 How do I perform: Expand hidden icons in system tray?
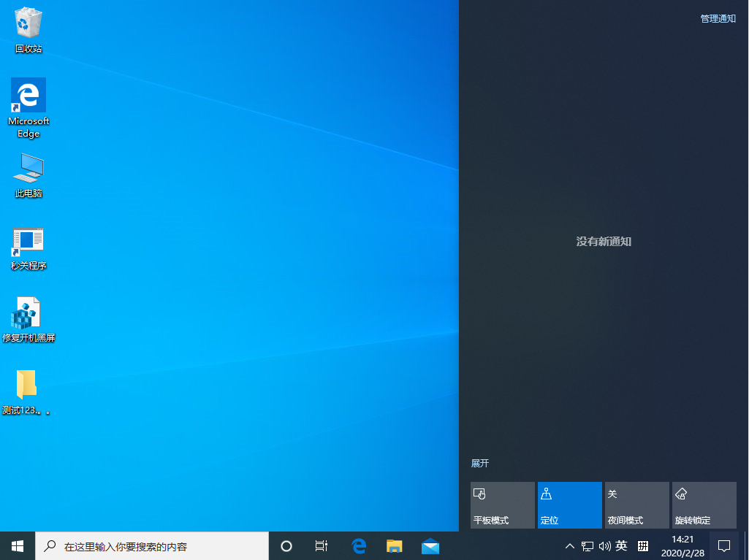[x=569, y=545]
